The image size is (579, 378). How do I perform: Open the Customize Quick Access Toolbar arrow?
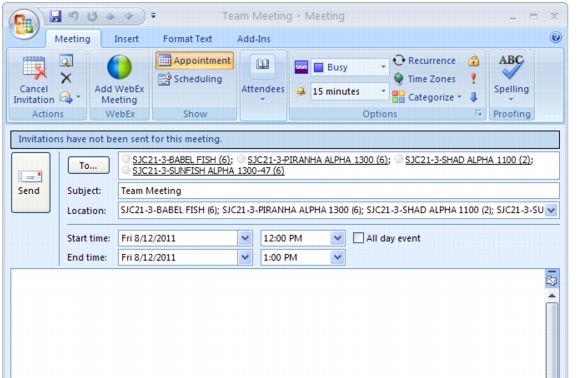pyautogui.click(x=153, y=16)
